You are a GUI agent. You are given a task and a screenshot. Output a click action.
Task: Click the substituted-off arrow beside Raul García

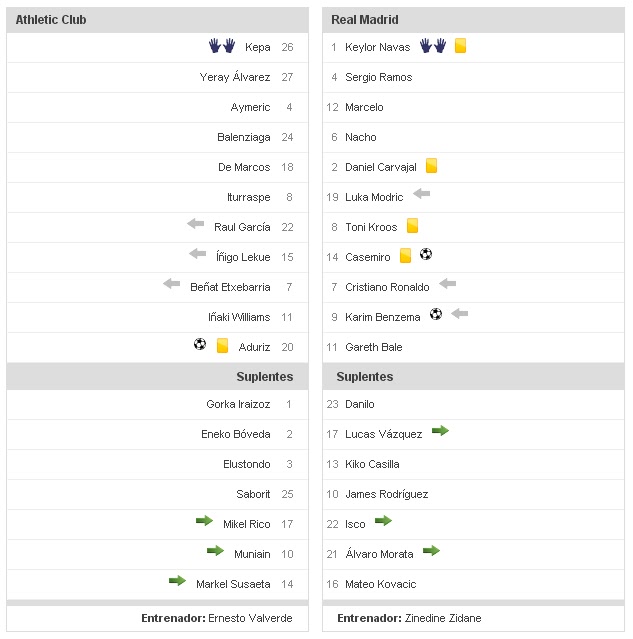coord(195,224)
